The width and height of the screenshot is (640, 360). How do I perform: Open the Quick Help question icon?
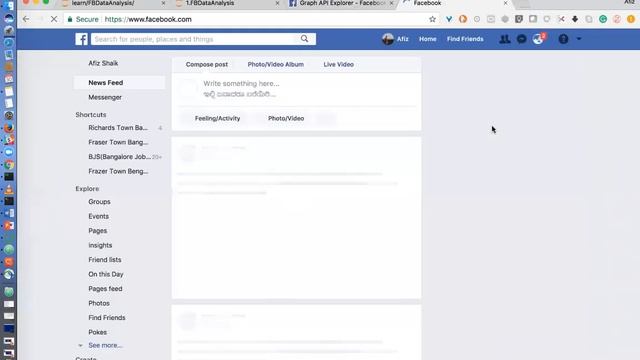pyautogui.click(x=563, y=39)
